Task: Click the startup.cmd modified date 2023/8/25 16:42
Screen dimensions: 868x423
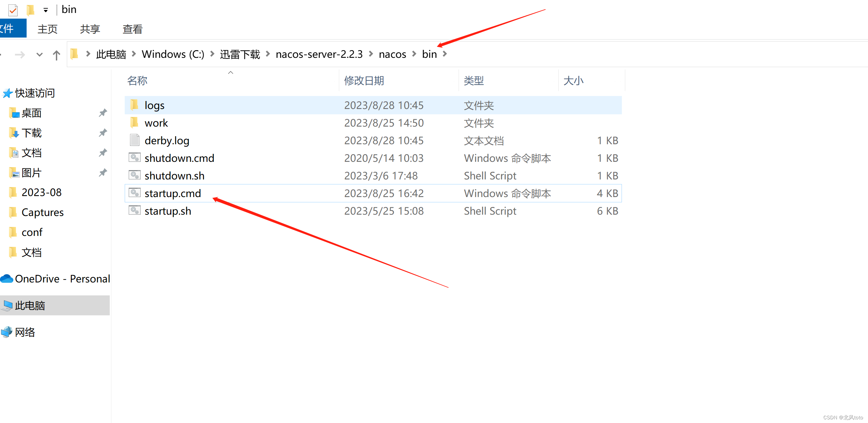Action: click(384, 193)
